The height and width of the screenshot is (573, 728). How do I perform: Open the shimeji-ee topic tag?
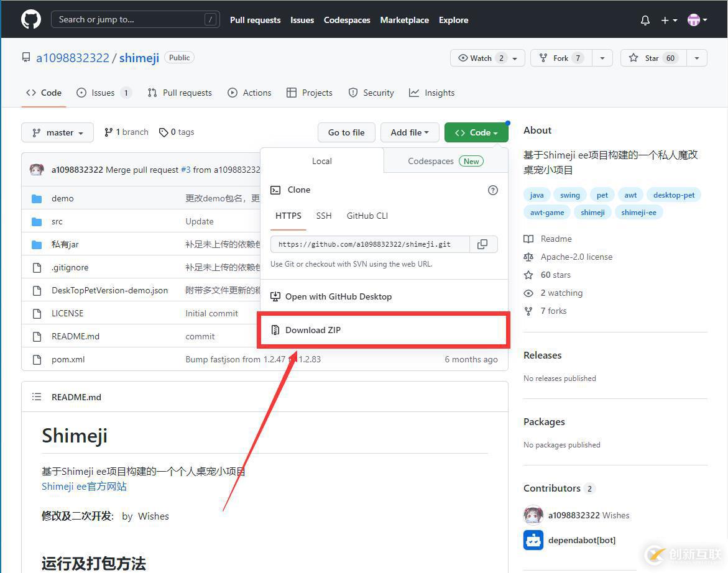(x=639, y=213)
